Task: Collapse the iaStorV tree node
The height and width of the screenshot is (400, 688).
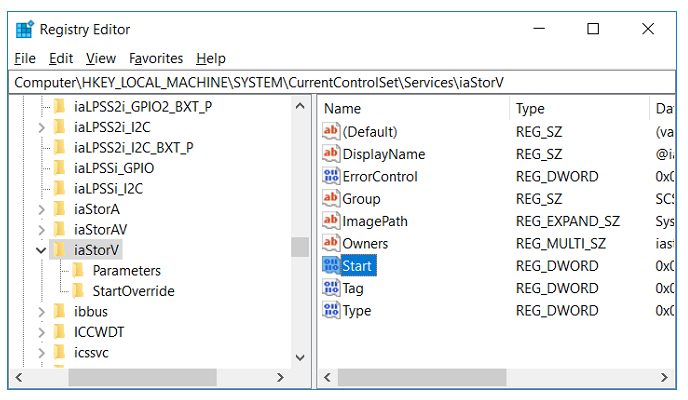Action: [40, 249]
